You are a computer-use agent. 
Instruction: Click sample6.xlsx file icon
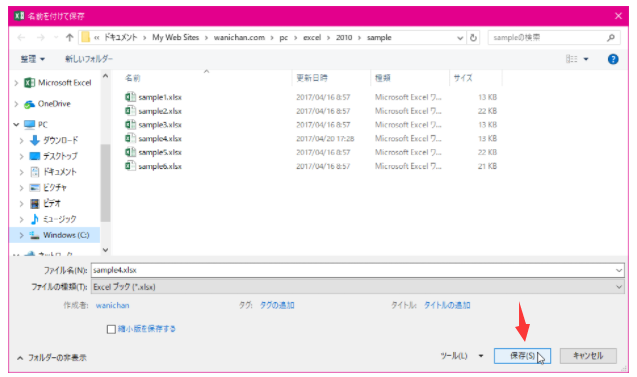coord(130,166)
